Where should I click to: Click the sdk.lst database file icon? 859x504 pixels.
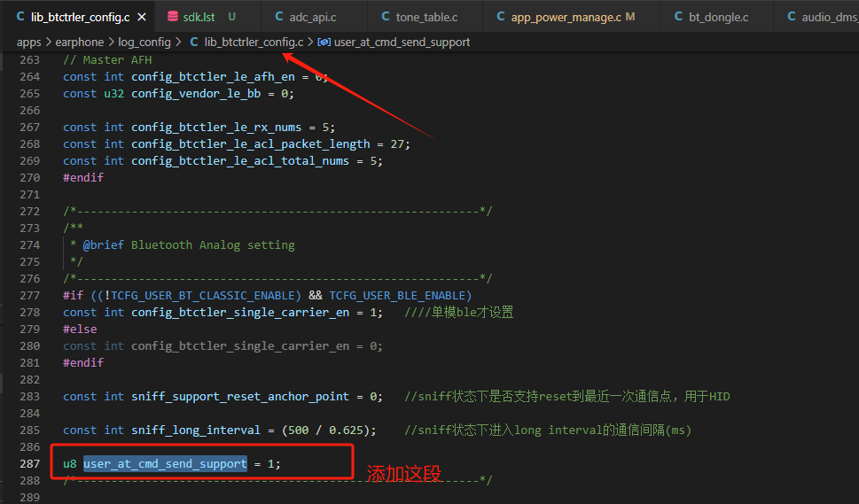(173, 17)
